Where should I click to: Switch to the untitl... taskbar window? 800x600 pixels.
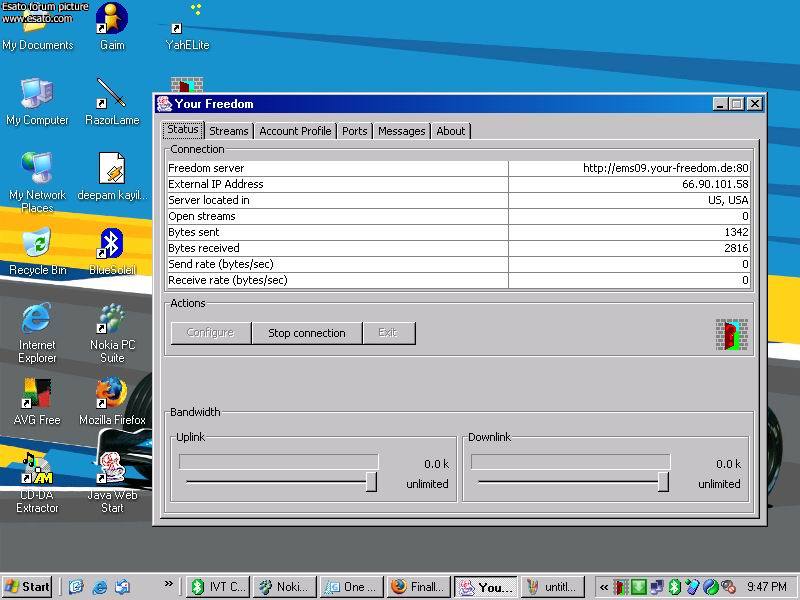[553, 587]
